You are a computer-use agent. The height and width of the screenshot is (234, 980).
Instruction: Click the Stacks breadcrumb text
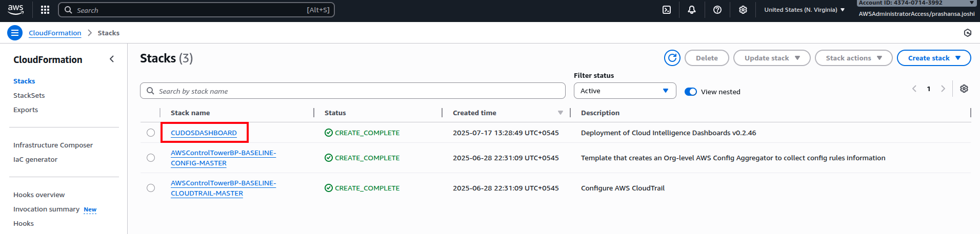(x=109, y=33)
